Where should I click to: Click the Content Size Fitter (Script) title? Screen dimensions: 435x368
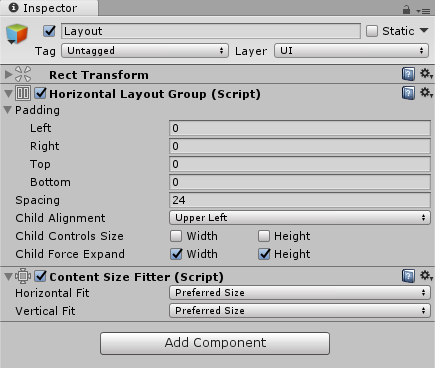pyautogui.click(x=137, y=277)
